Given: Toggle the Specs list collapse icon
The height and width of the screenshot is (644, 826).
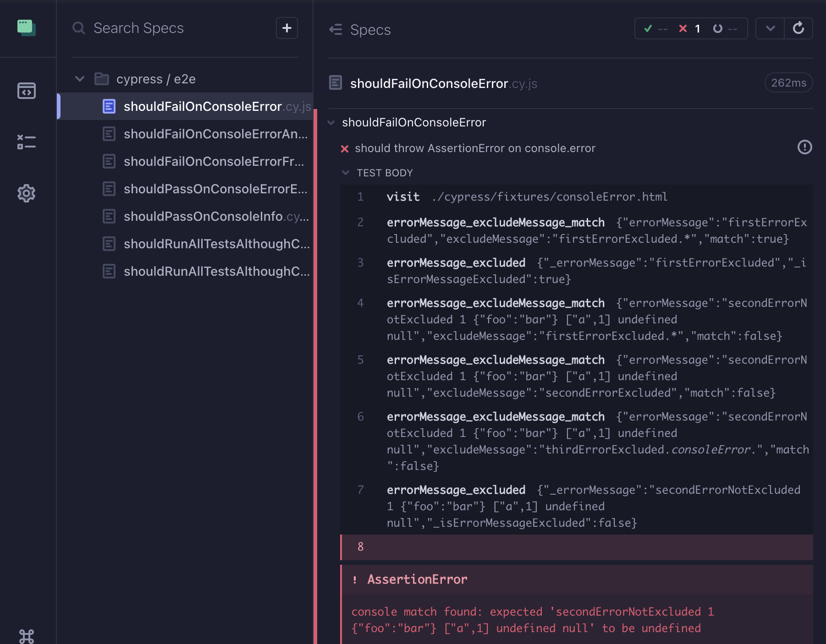Looking at the screenshot, I should point(336,29).
